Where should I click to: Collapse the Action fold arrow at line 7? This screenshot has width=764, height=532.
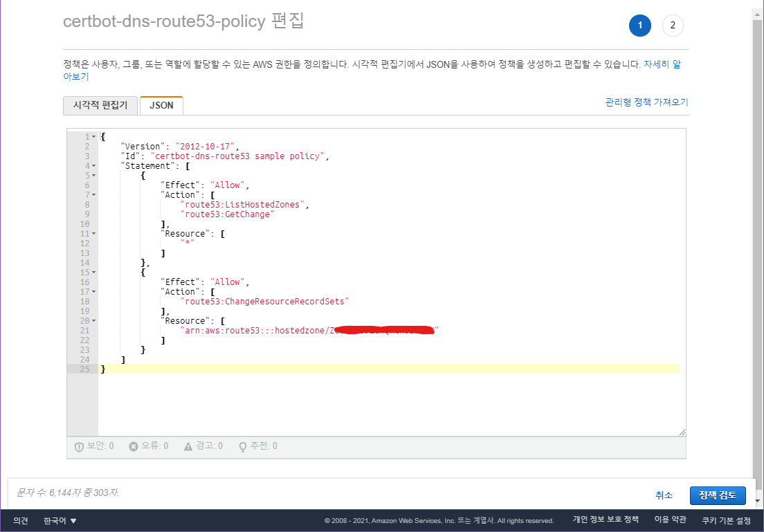click(93, 195)
